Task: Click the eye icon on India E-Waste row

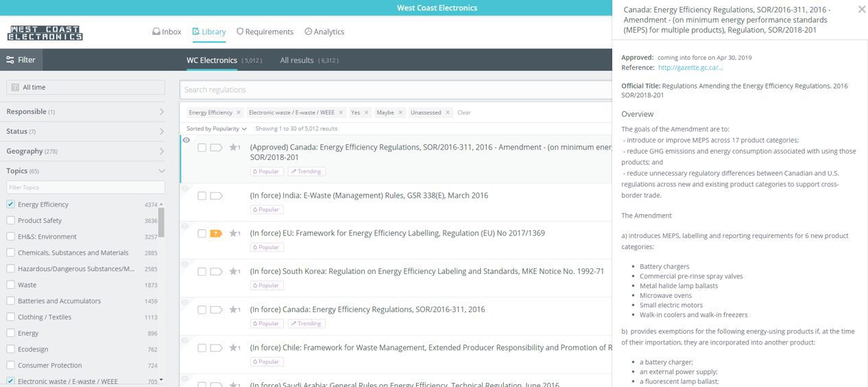Action: pos(186,188)
